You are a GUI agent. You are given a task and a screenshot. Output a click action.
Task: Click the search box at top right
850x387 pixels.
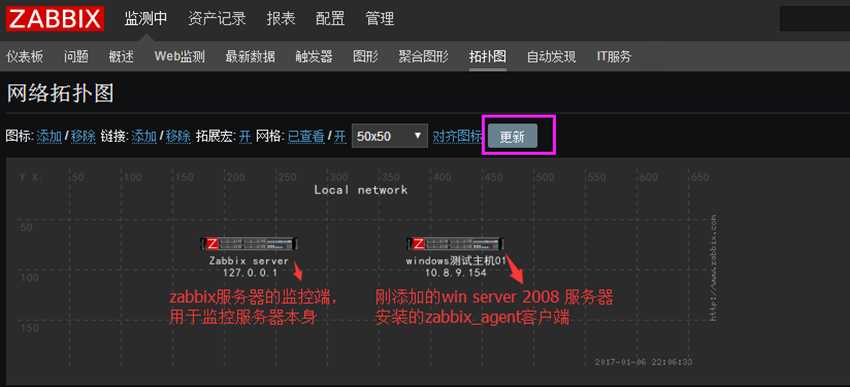pos(815,19)
